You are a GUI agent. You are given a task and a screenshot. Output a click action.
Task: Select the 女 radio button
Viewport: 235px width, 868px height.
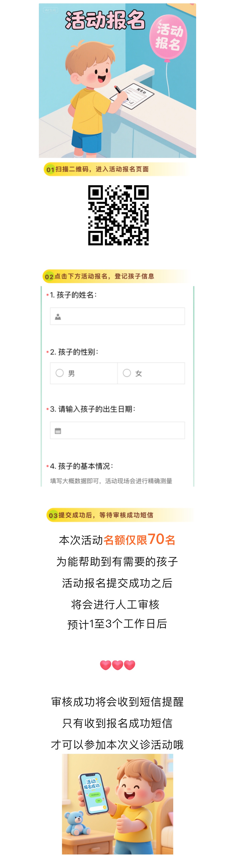[127, 373]
